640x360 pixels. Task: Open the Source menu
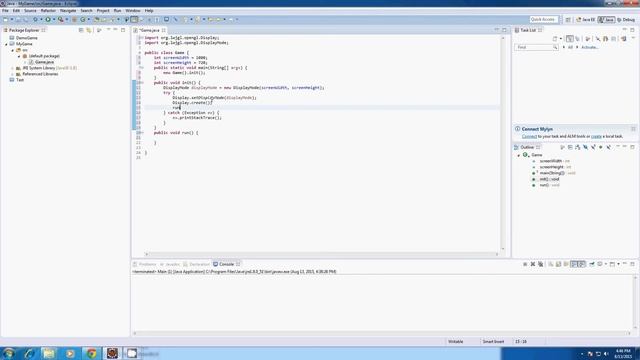pyautogui.click(x=30, y=11)
